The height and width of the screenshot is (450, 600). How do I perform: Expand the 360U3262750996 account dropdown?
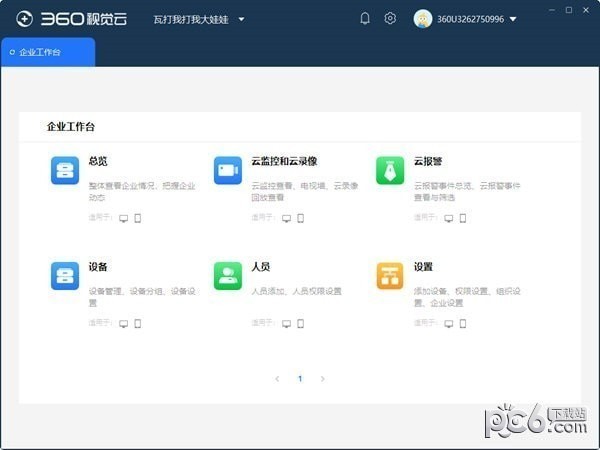pyautogui.click(x=513, y=19)
